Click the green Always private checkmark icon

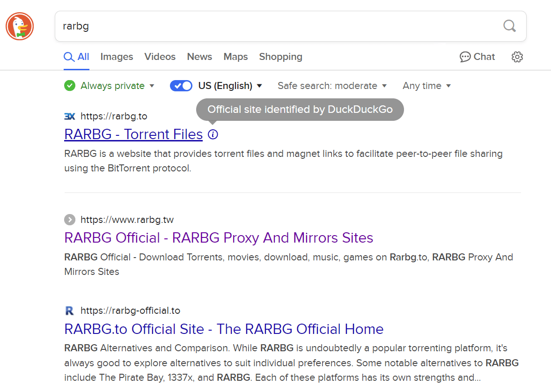click(70, 85)
